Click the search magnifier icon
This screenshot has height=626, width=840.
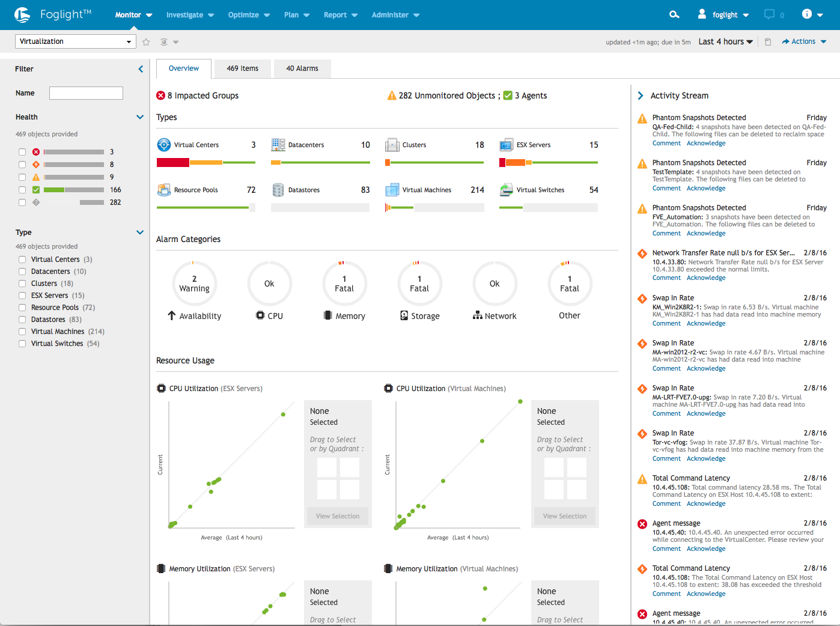(x=674, y=14)
